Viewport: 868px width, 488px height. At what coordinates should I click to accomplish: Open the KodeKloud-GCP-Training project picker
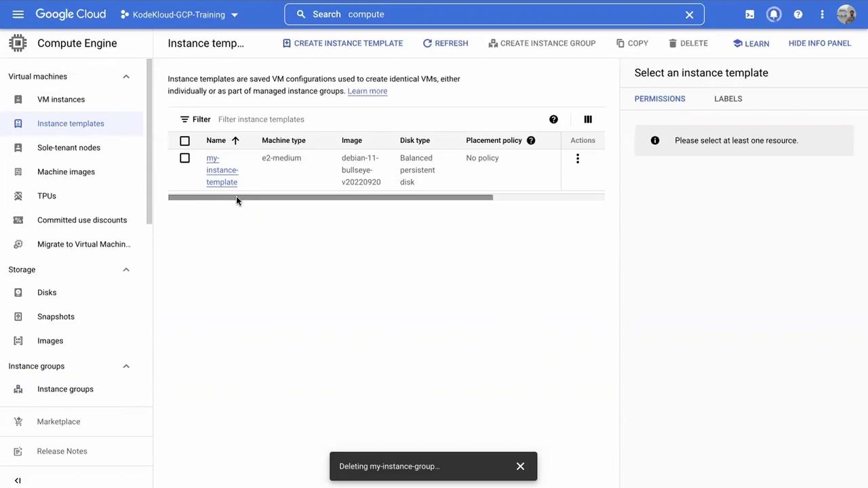coord(179,14)
